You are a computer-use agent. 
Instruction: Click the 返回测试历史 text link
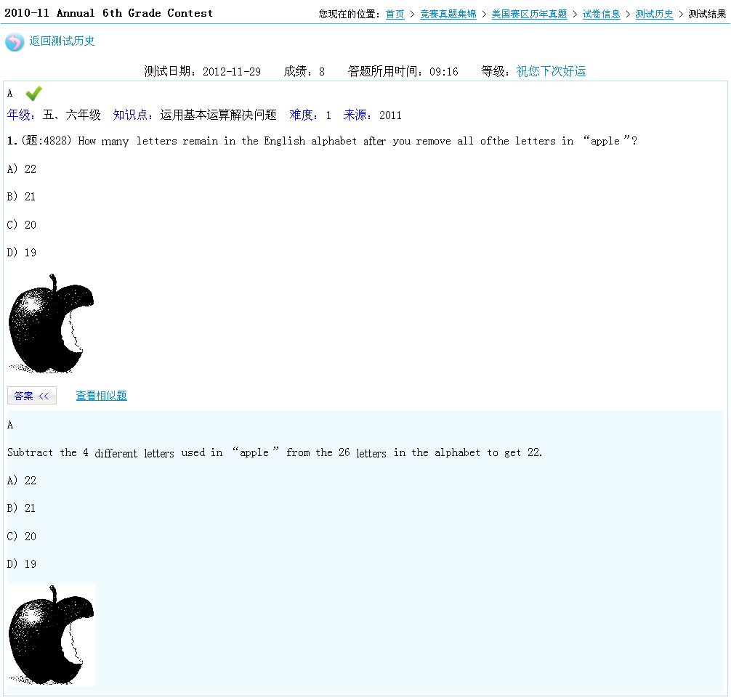pos(62,41)
